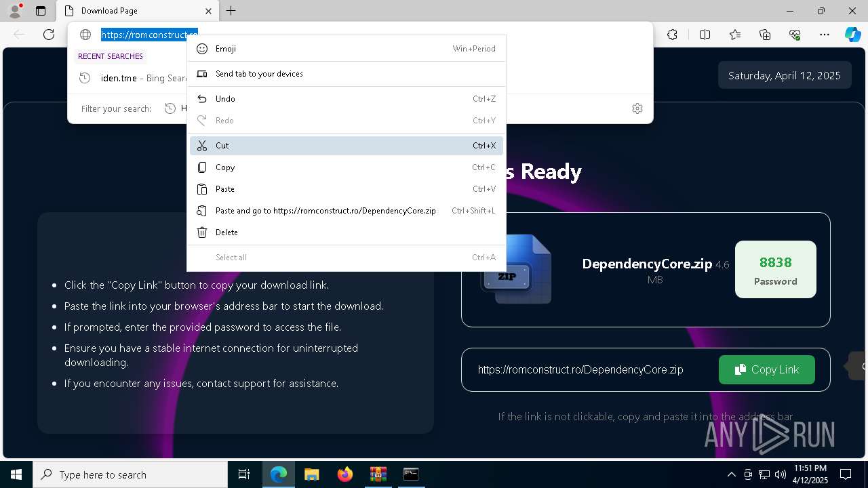Open the tab actions menu icon
The height and width of the screenshot is (488, 868).
click(41, 11)
